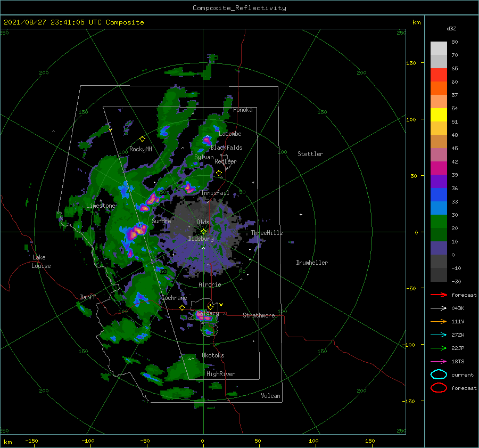Image resolution: width=479 pixels, height=448 pixels.
Task: Choose the light blue swatch below 33 dBZ
Action: [x=439, y=208]
